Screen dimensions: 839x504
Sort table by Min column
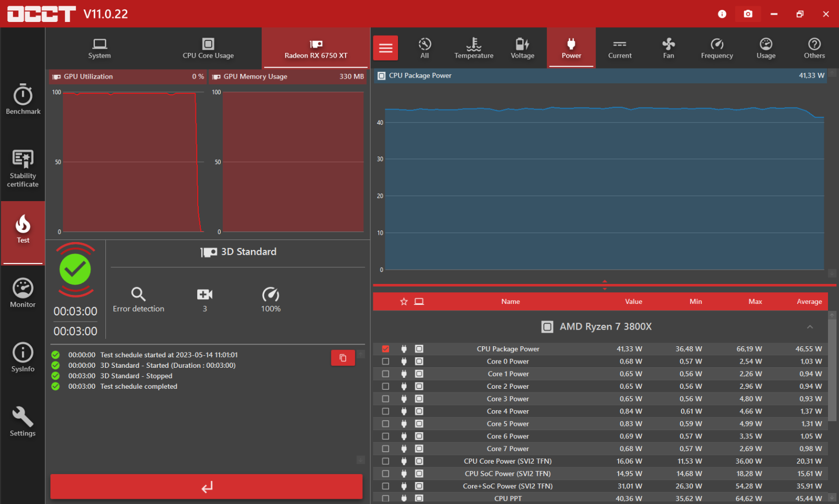(696, 302)
